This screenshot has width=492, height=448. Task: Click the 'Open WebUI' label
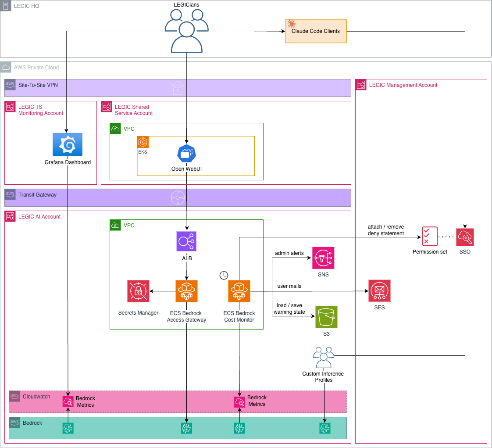[x=186, y=169]
